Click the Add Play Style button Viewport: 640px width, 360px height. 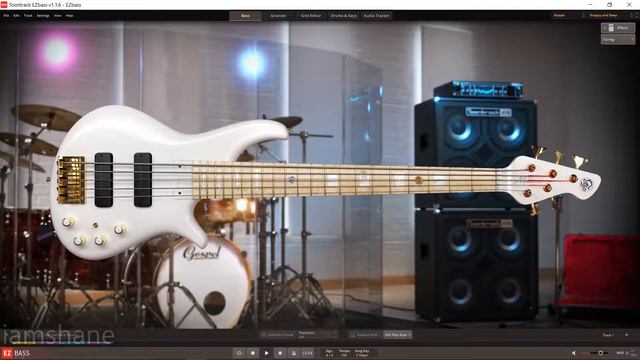coord(398,335)
